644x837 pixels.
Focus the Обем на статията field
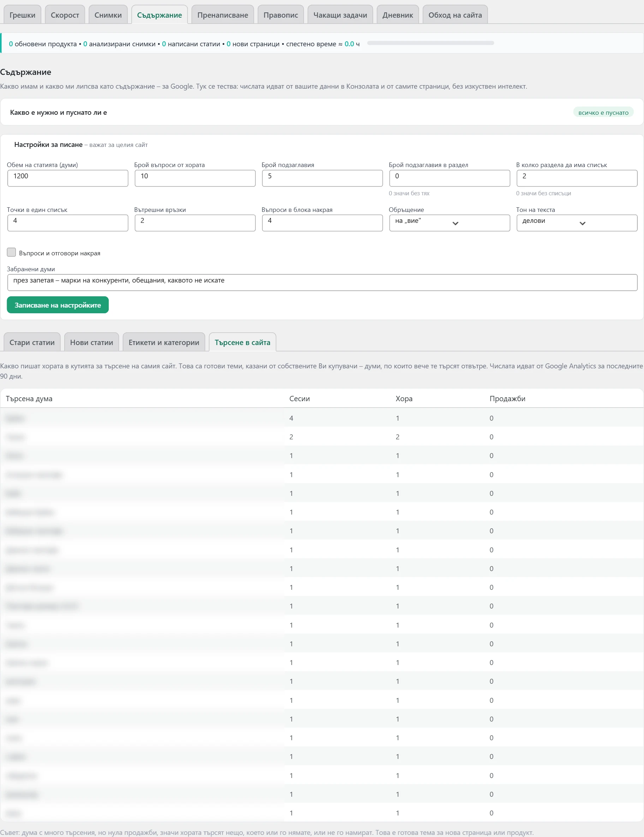click(x=68, y=178)
